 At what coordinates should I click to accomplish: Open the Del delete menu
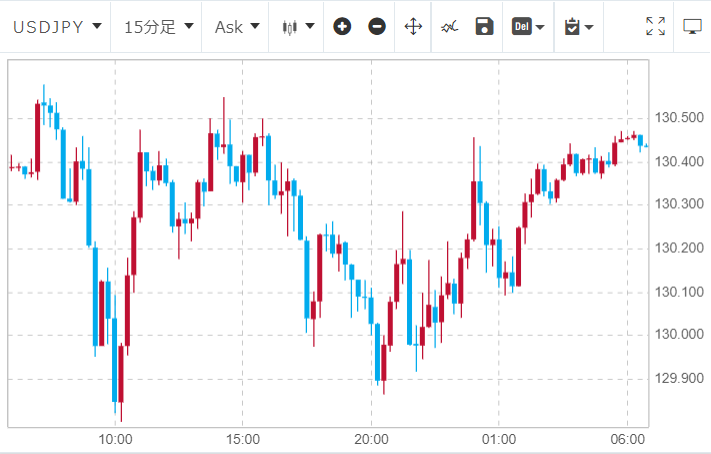click(x=529, y=26)
